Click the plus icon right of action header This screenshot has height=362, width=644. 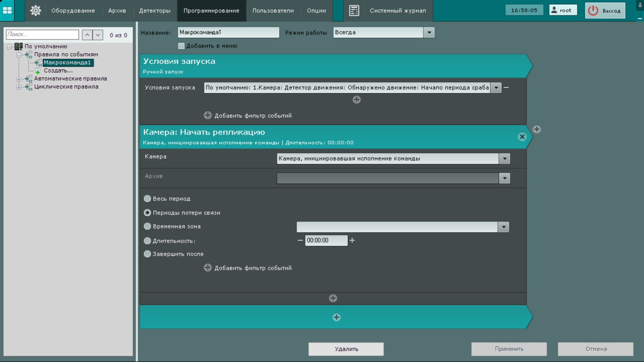tap(537, 129)
